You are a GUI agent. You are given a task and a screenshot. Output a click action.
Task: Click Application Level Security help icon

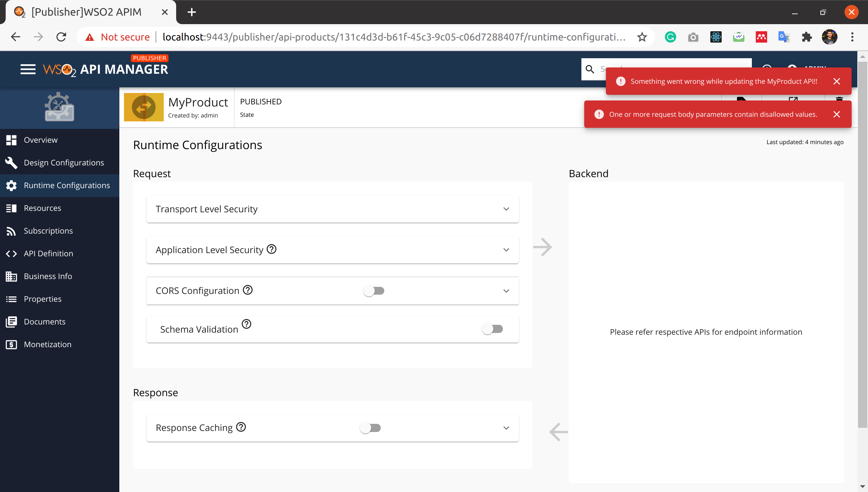click(271, 249)
